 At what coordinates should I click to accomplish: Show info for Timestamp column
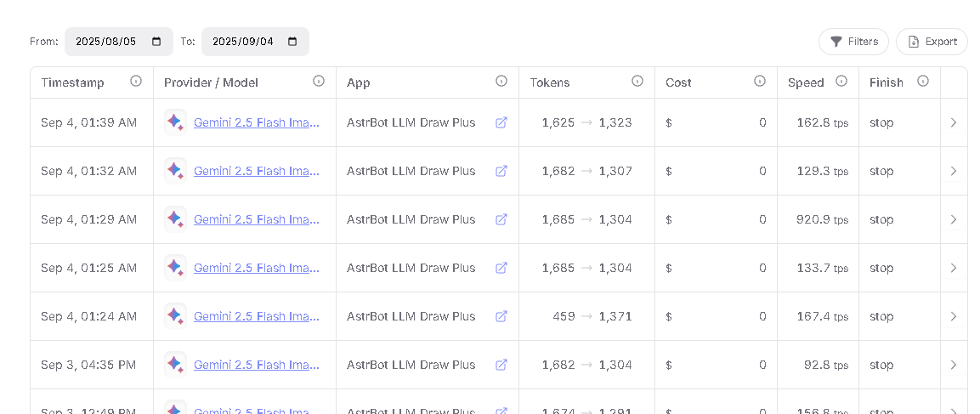[136, 81]
